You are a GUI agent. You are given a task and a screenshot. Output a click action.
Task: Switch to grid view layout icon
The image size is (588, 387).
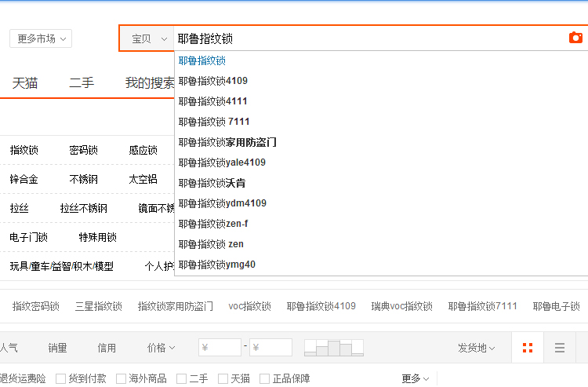tap(528, 348)
